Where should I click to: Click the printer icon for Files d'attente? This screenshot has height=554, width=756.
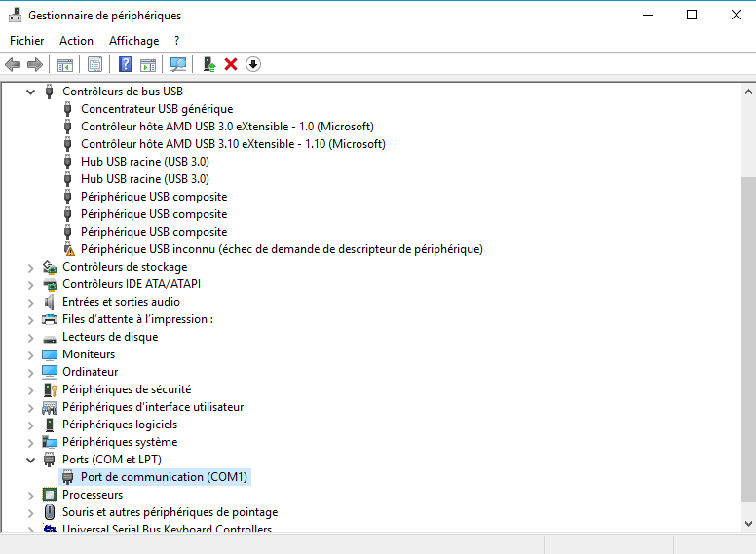click(50, 319)
